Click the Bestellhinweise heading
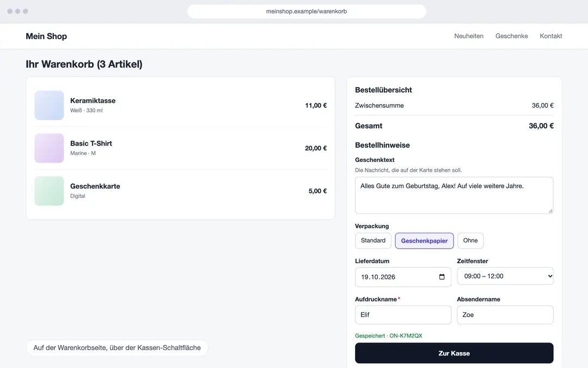This screenshot has width=588, height=368. 383,145
